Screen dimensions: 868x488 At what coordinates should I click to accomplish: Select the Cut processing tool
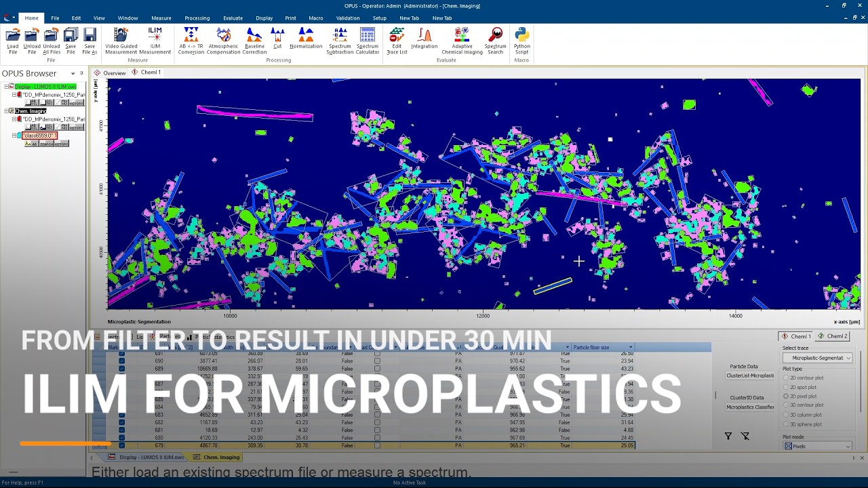coord(277,39)
